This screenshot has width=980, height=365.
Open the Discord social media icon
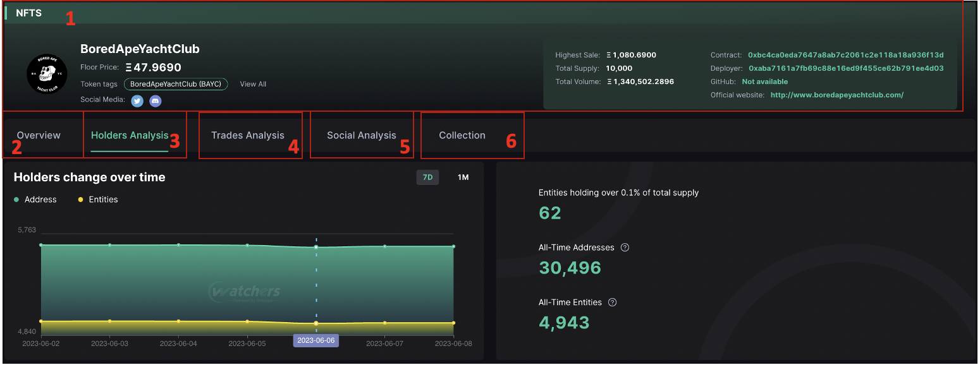coord(156,100)
